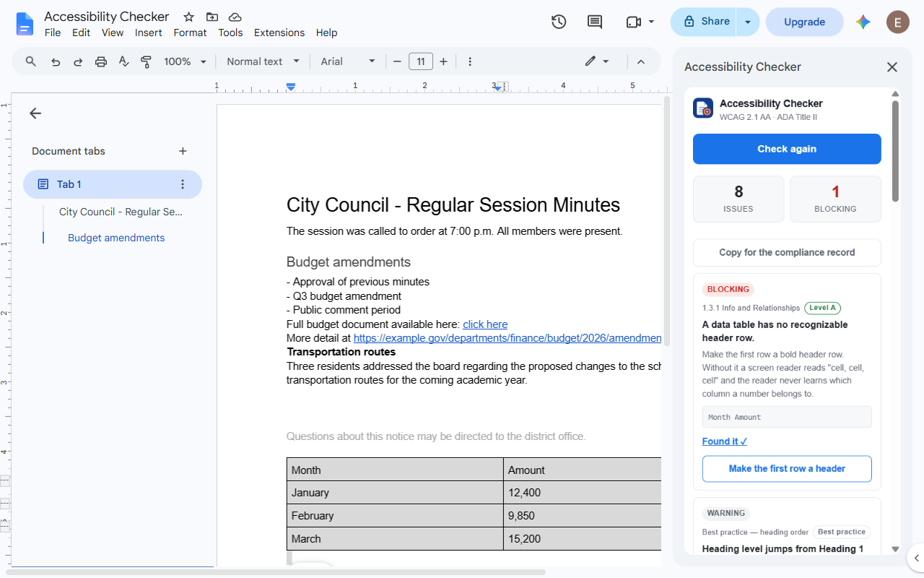Select Budget amendments in the outline
Image resolution: width=924 pixels, height=578 pixels.
pyautogui.click(x=116, y=238)
